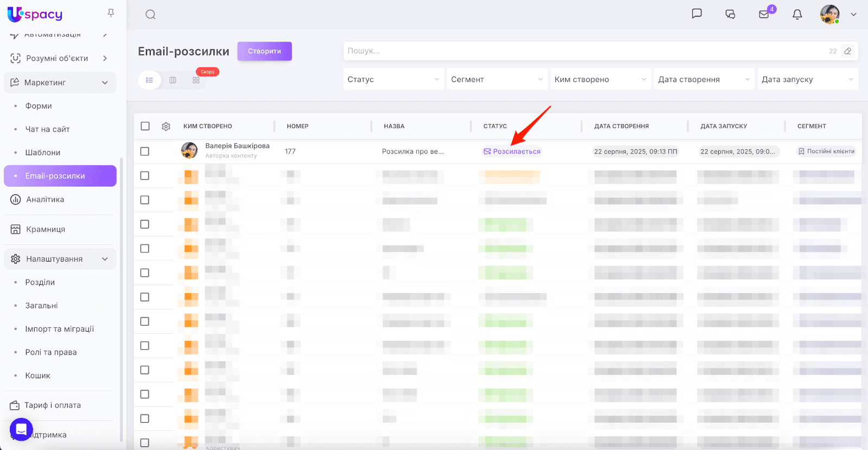Switch to kanban column view icon

tap(173, 80)
